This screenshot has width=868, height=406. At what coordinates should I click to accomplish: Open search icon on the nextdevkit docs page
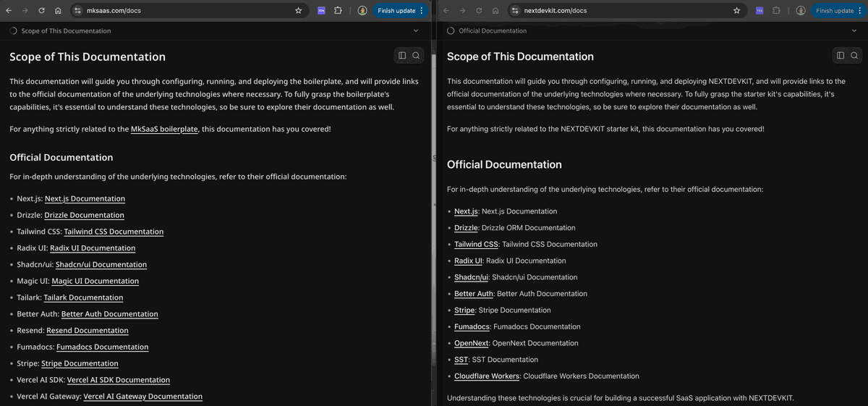point(854,55)
